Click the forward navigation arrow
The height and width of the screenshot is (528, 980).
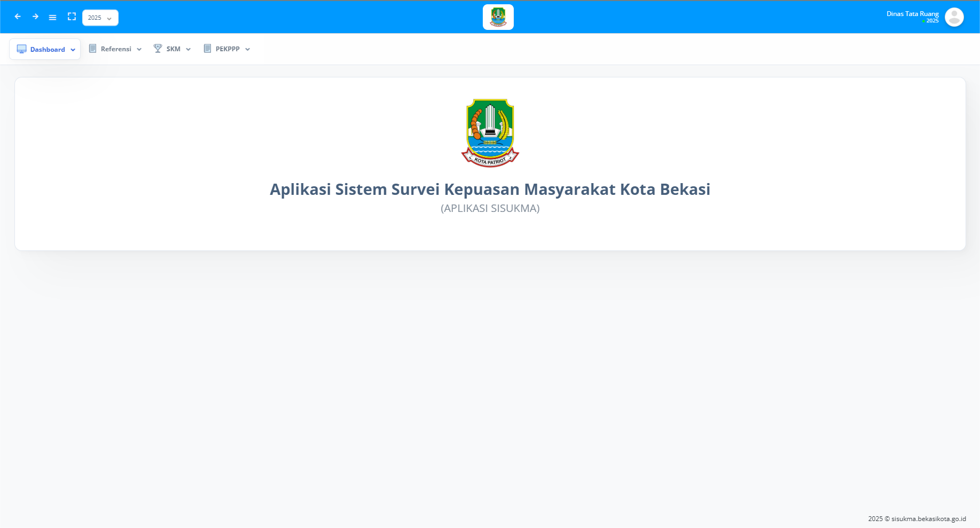tap(35, 17)
